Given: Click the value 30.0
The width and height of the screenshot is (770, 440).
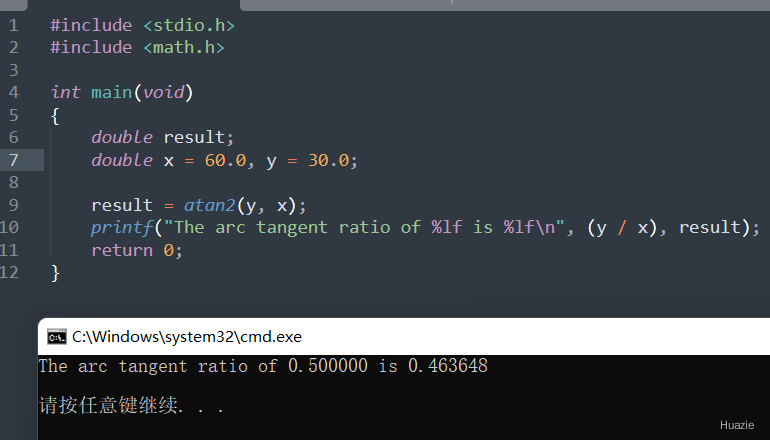Looking at the screenshot, I should point(329,160).
